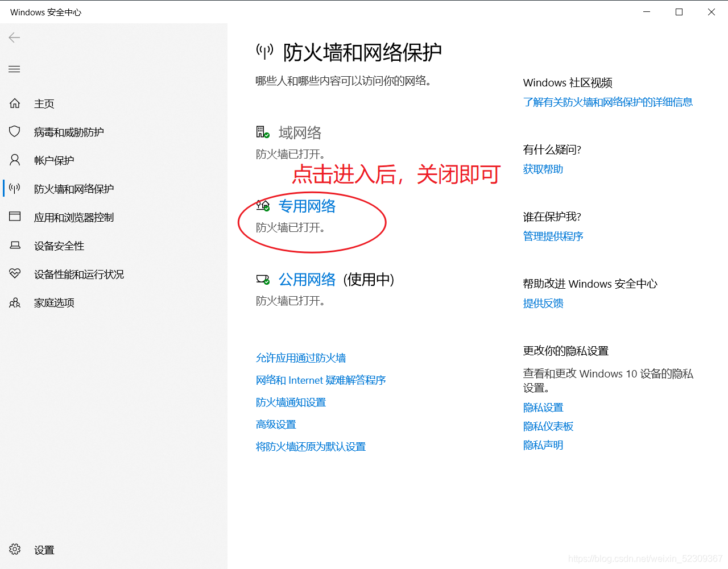Open the 域网络 firewall settings
This screenshot has height=569, width=728.
[x=300, y=132]
